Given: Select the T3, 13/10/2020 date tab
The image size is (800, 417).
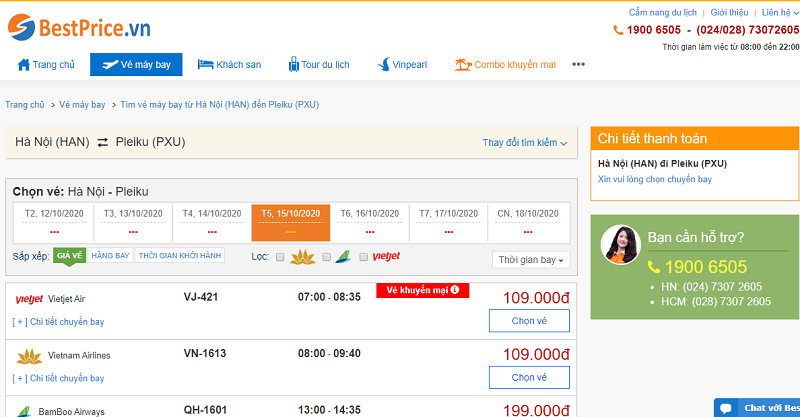Looking at the screenshot, I should [x=133, y=223].
